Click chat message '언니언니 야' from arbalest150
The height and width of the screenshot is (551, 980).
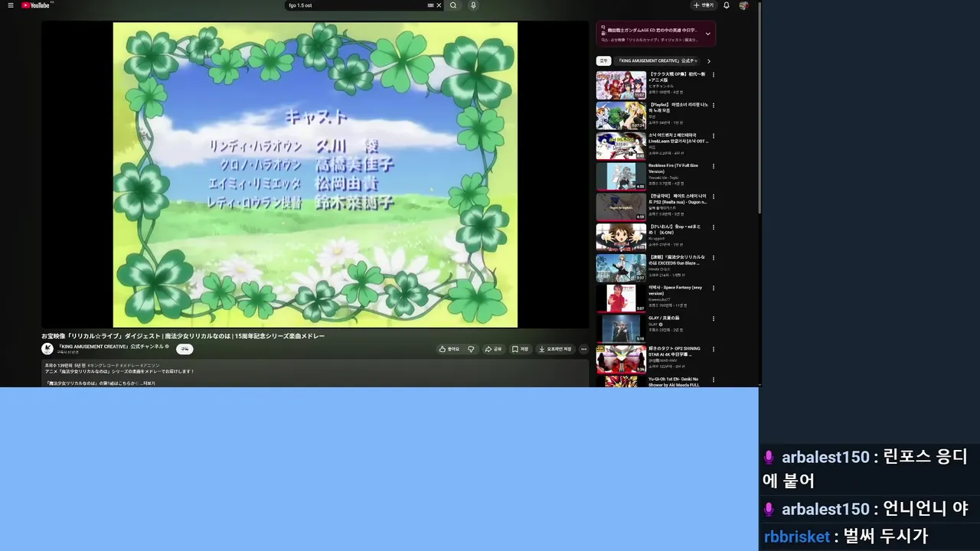[926, 509]
